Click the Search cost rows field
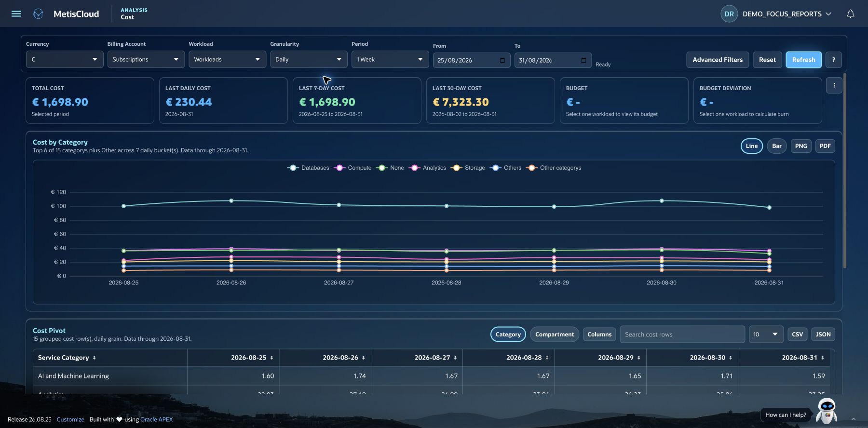868x428 pixels. [x=682, y=334]
